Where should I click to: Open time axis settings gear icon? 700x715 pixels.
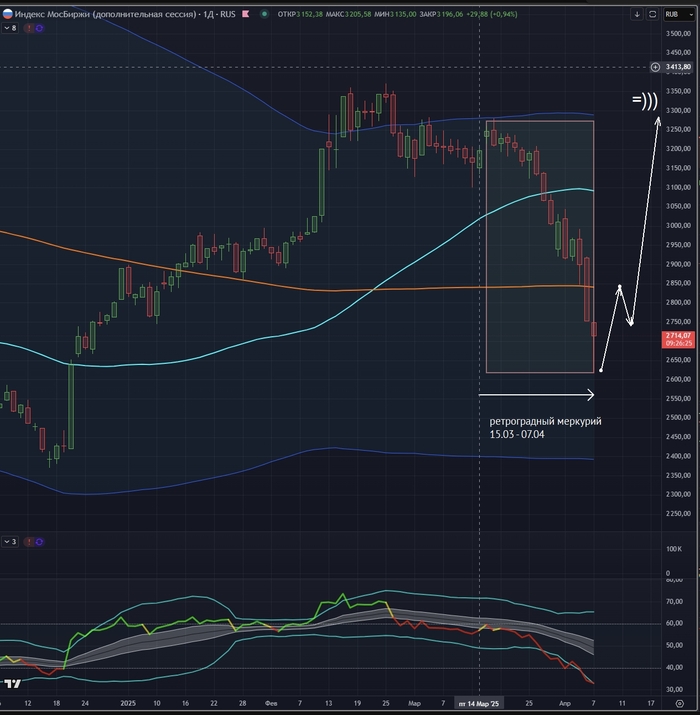pyautogui.click(x=681, y=704)
